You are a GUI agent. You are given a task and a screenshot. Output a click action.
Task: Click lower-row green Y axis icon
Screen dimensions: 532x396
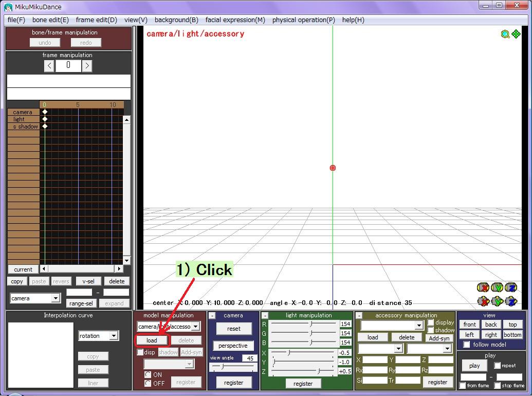tap(497, 301)
